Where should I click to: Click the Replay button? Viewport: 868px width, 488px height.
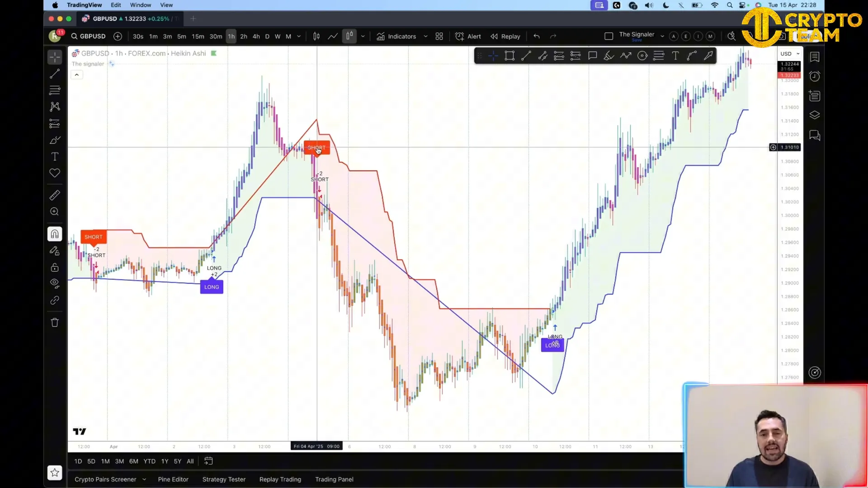[505, 36]
